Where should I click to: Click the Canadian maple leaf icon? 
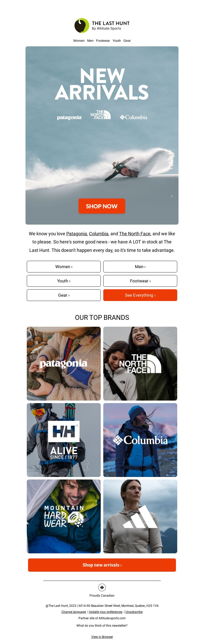point(102,587)
